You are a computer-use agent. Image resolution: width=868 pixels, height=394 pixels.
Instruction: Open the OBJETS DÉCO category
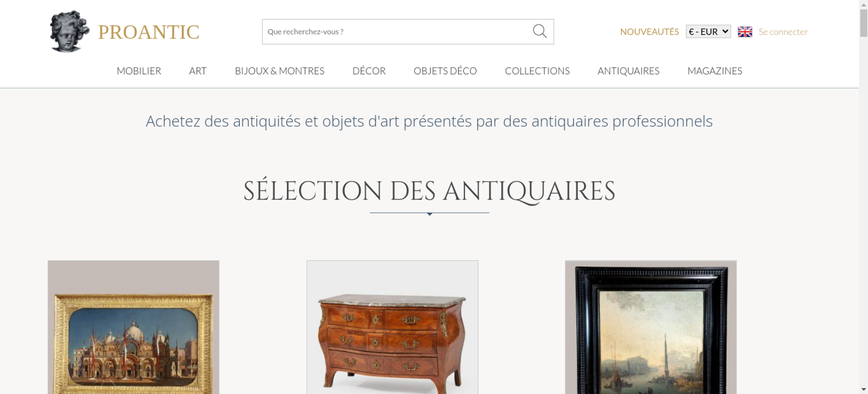[445, 71]
